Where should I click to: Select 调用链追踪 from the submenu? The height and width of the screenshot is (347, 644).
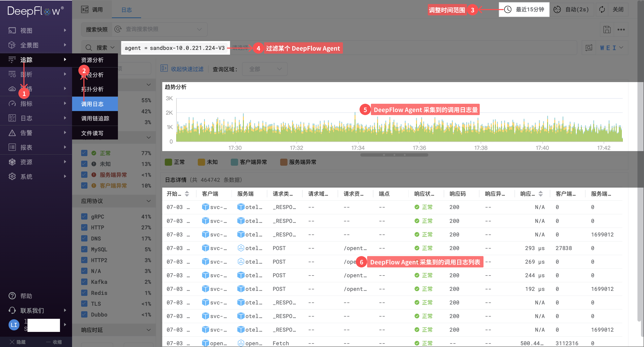point(95,118)
